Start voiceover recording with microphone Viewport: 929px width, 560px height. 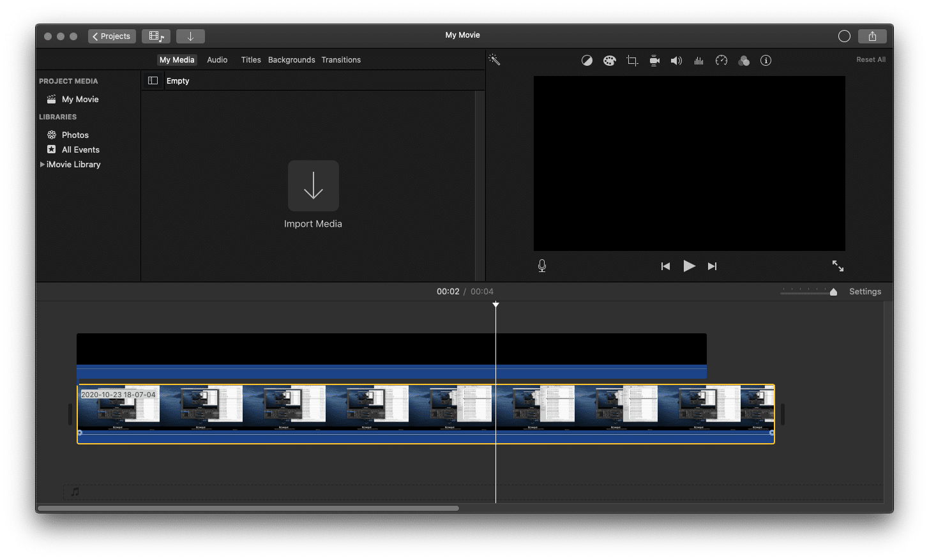coord(542,266)
